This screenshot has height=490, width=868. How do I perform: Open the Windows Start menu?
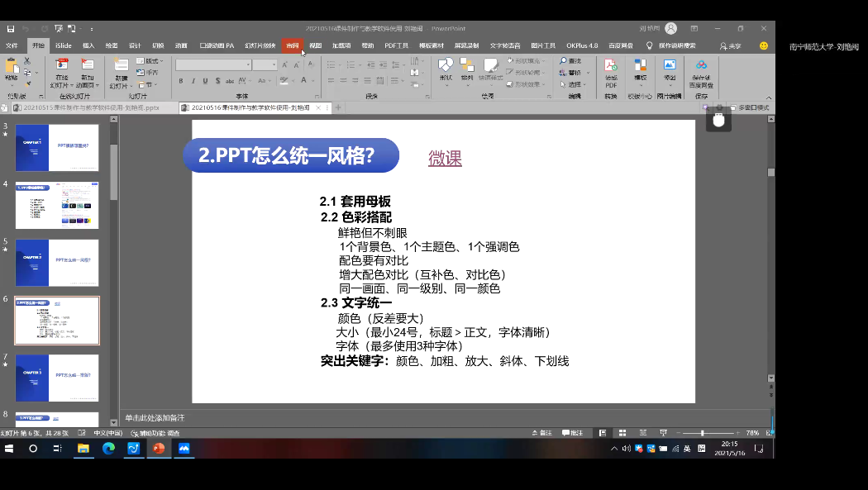click(x=9, y=449)
